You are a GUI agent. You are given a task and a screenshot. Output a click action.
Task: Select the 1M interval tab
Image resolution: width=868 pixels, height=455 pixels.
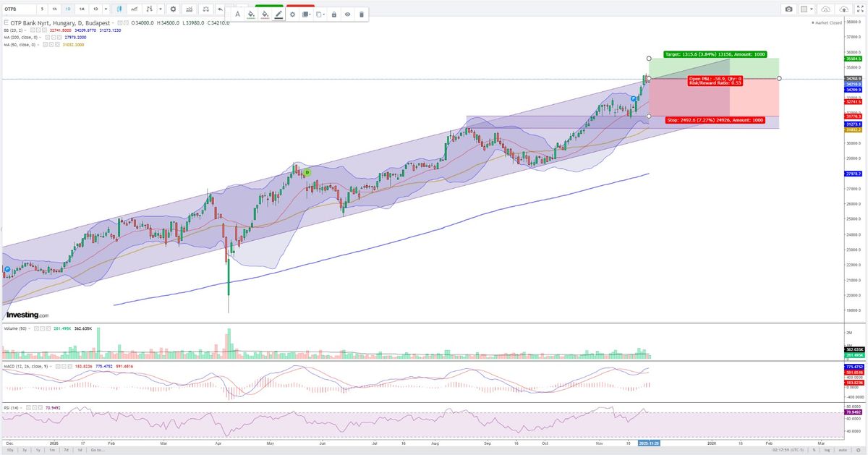coord(82,9)
